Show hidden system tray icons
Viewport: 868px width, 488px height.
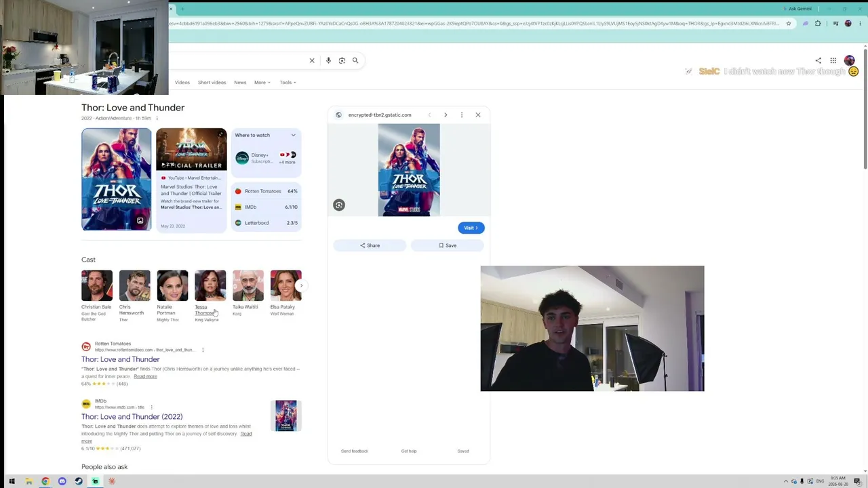click(786, 482)
